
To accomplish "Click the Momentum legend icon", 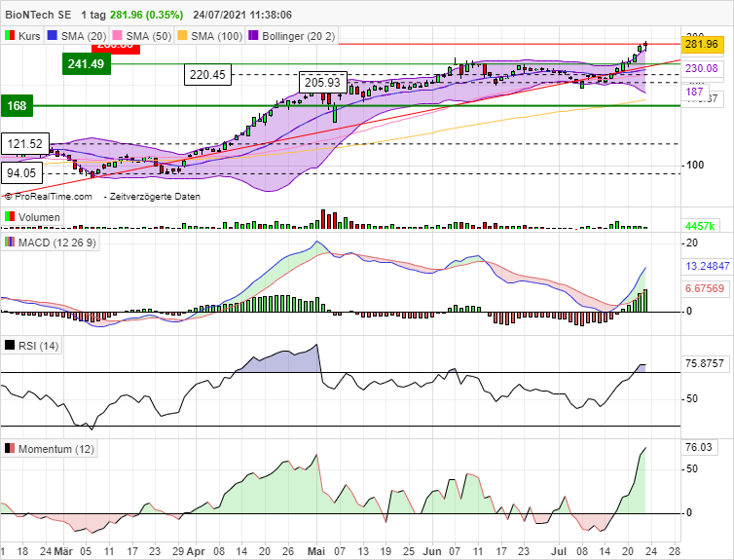I will pos(10,449).
